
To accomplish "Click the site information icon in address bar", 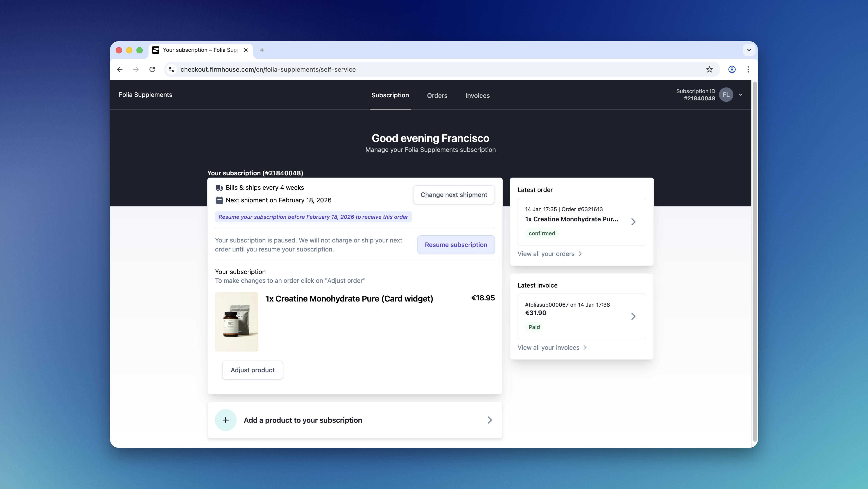I will pyautogui.click(x=172, y=69).
